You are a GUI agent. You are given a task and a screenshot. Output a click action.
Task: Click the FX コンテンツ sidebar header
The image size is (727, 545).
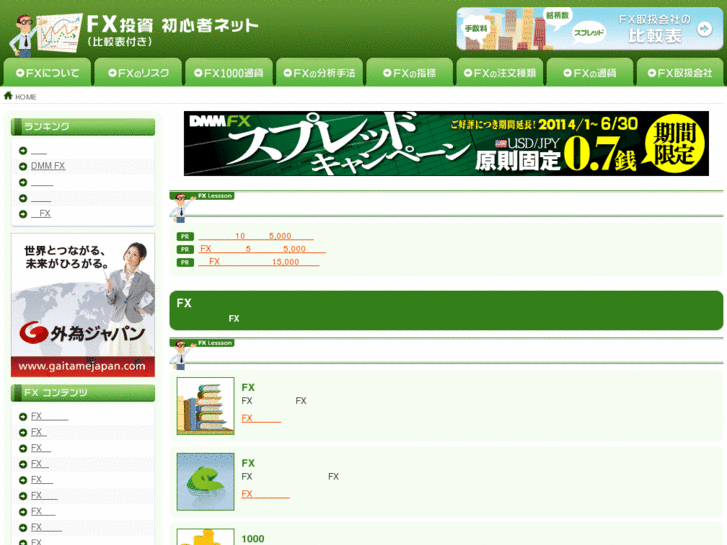tap(83, 393)
